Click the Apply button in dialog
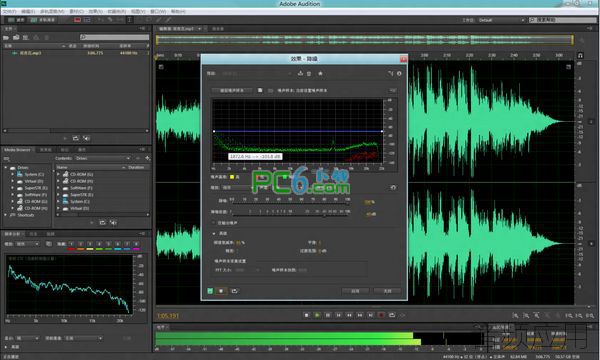This screenshot has height=360, width=600. click(355, 291)
